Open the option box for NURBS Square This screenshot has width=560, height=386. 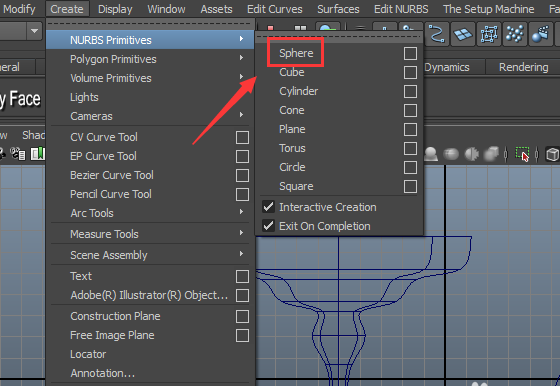[410, 186]
